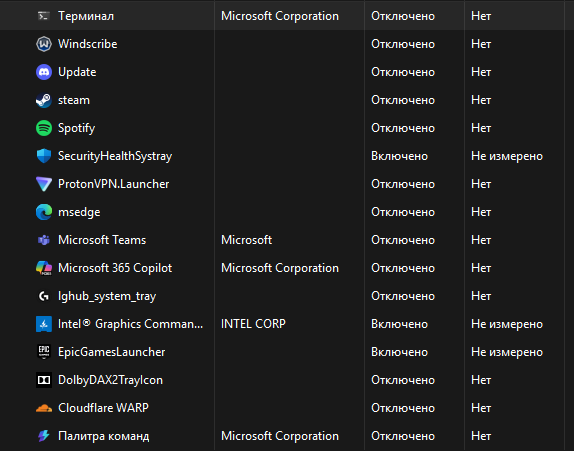Click Нет impact of Microsoft Teams
The width and height of the screenshot is (574, 451).
click(481, 240)
